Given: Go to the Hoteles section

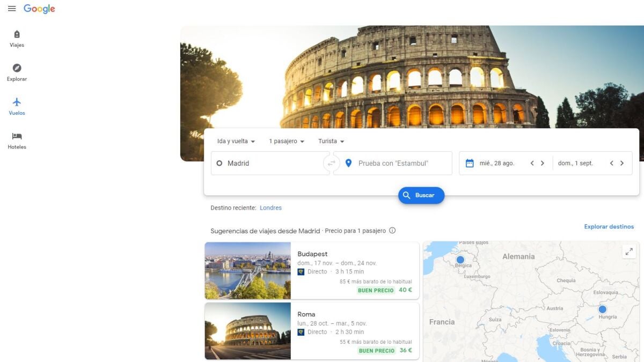Looking at the screenshot, I should 17,141.
